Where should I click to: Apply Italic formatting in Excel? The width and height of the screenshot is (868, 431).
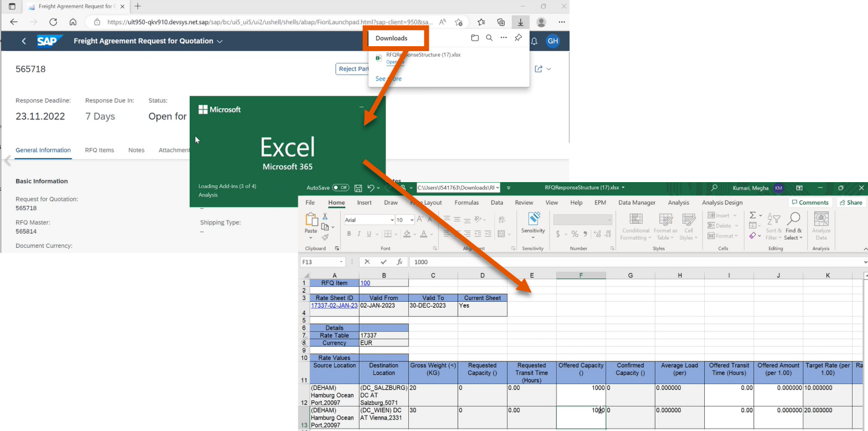[x=359, y=234]
